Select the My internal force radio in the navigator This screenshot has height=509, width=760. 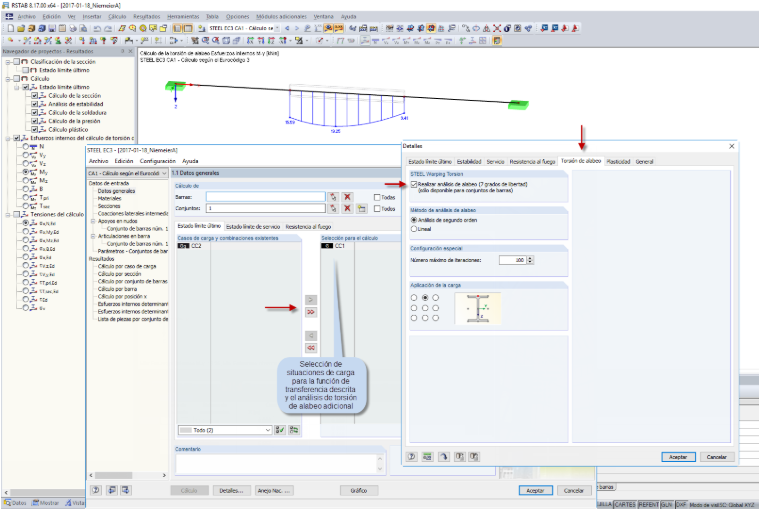[x=25, y=172]
